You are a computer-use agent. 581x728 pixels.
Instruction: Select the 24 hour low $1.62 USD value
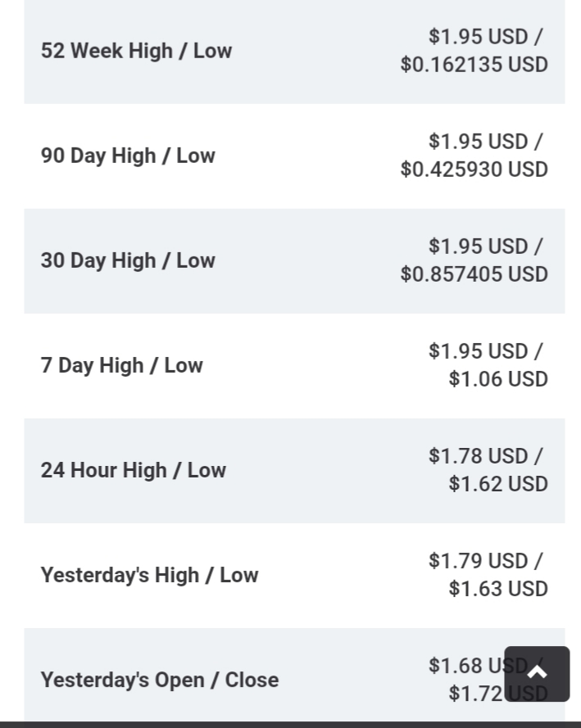497,484
